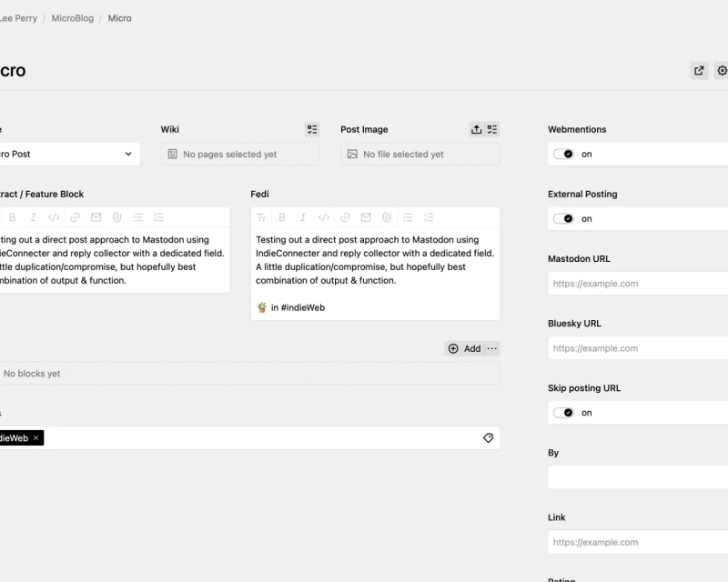Attach a file with the paperclip icon
Viewport: 728px width, 582px height.
pos(387,216)
